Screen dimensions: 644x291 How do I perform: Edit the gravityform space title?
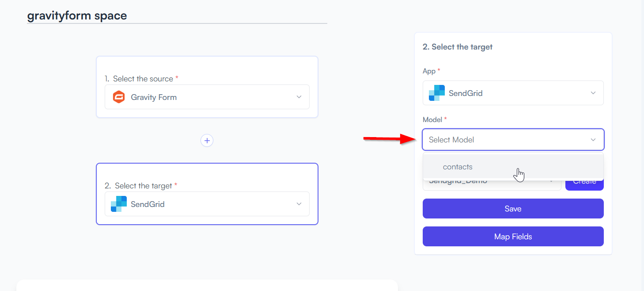click(x=77, y=16)
